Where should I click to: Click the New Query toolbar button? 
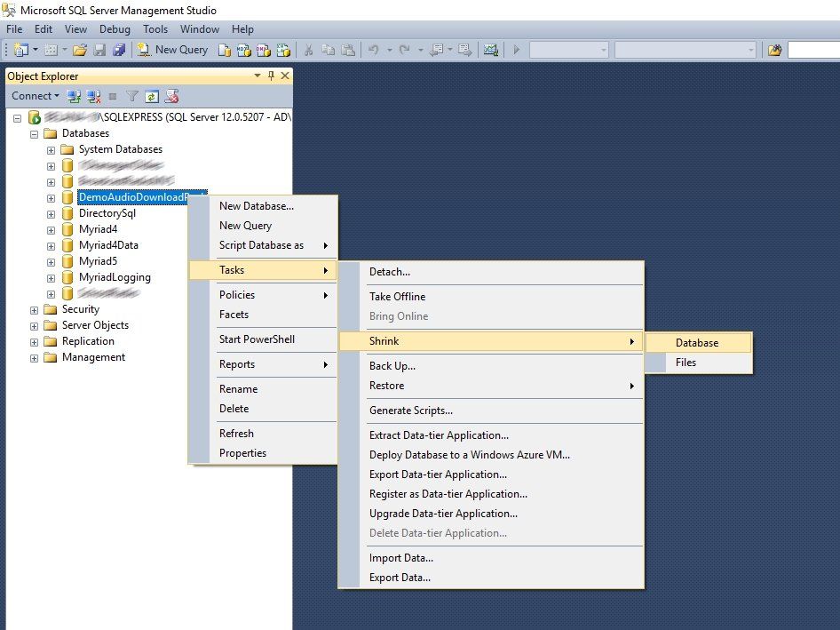click(x=172, y=50)
